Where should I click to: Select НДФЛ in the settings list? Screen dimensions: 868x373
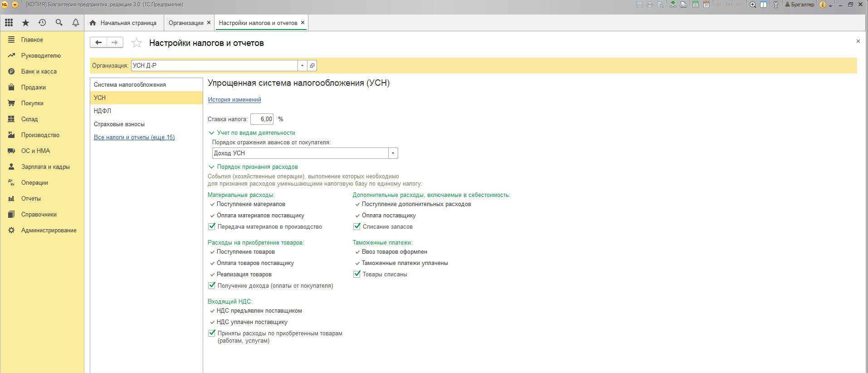click(102, 111)
